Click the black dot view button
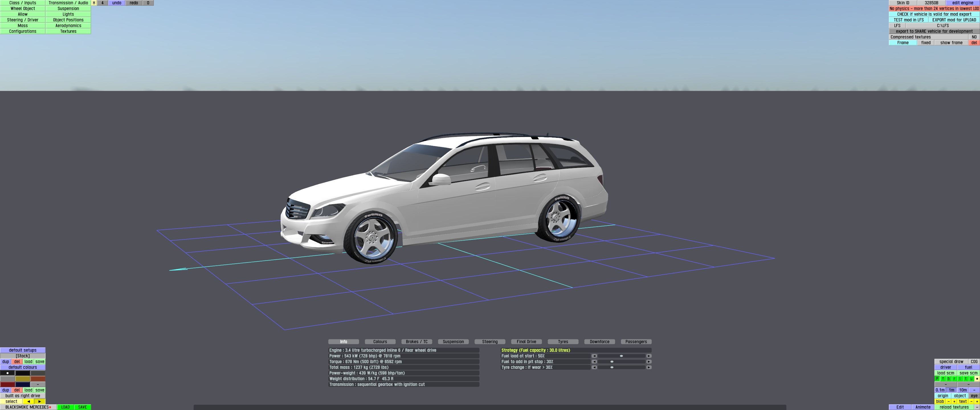980x410 pixels. tap(977, 378)
